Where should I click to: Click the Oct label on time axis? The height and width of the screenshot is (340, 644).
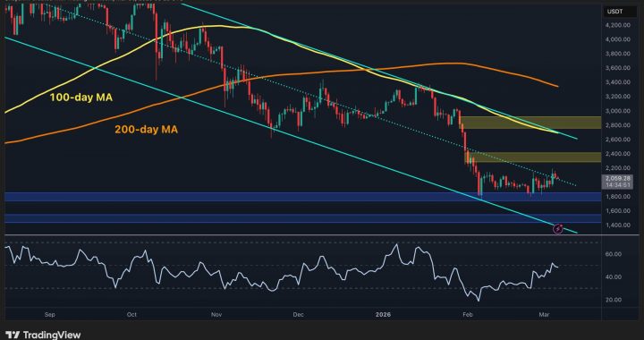click(x=131, y=315)
